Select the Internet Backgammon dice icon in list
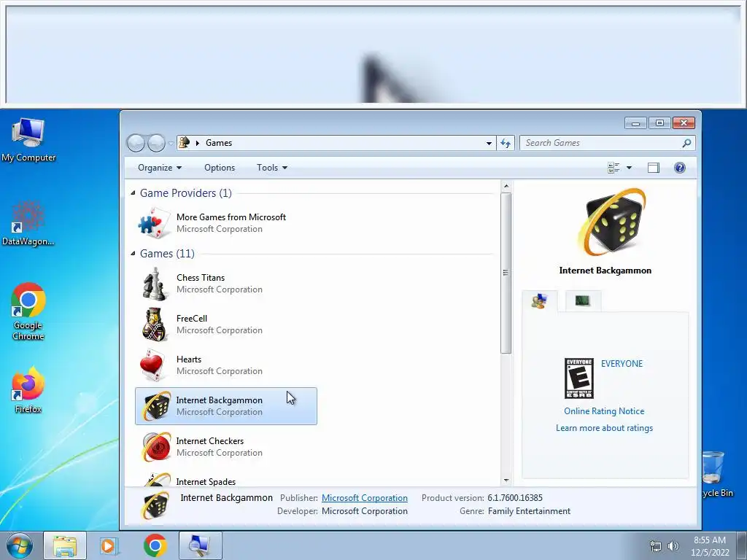747x560 pixels. 156,406
